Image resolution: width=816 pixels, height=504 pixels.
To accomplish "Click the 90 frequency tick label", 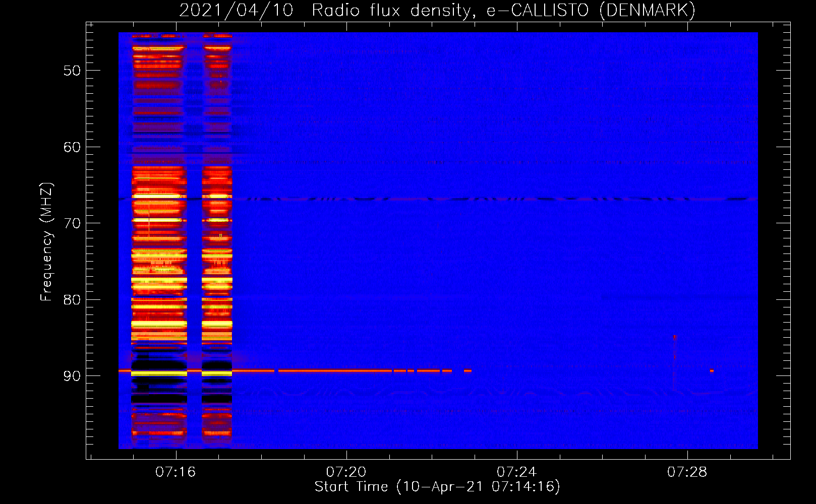I will click(x=72, y=376).
